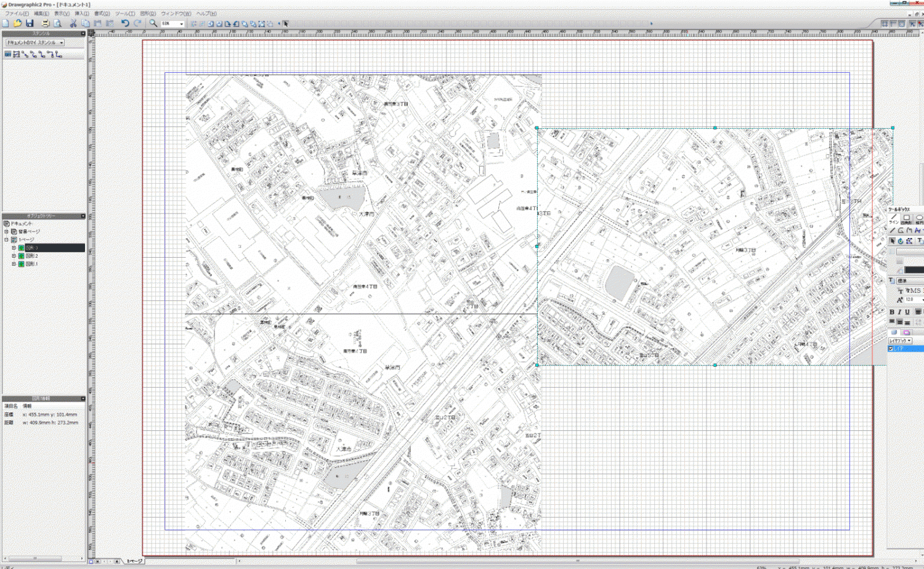Select 図形:2 in object tree
Image resolution: width=924 pixels, height=569 pixels.
[31, 256]
